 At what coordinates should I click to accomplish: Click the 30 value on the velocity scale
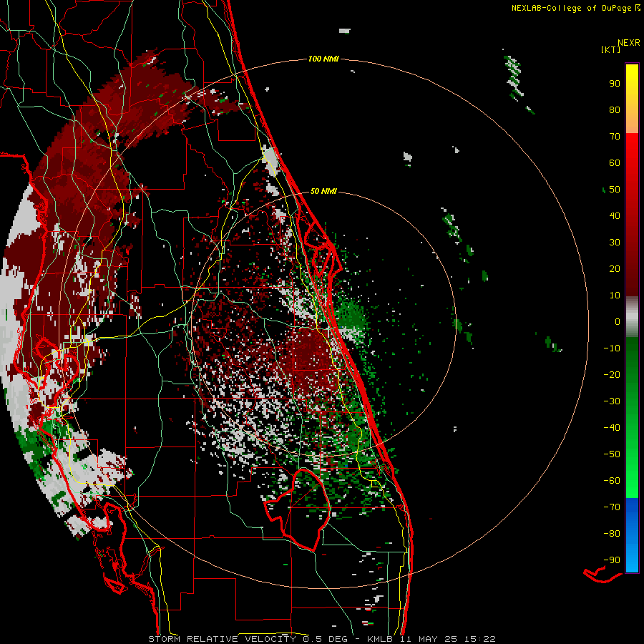615,243
